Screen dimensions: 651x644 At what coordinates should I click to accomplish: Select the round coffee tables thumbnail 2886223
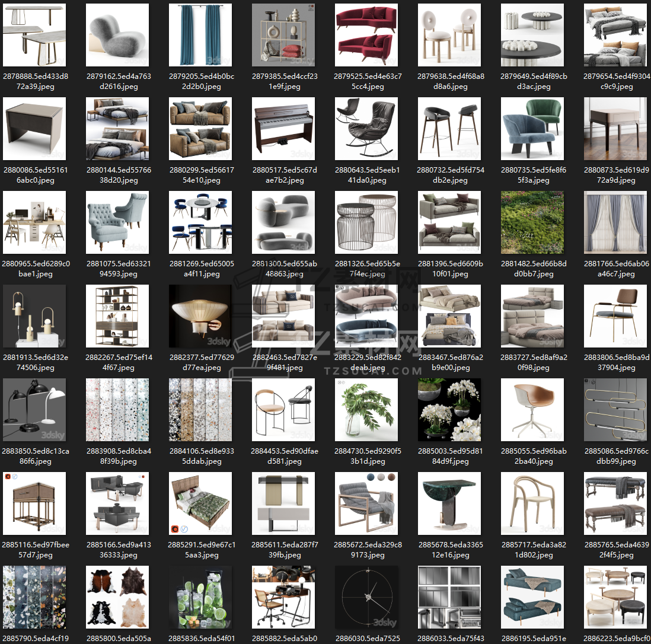coord(615,597)
